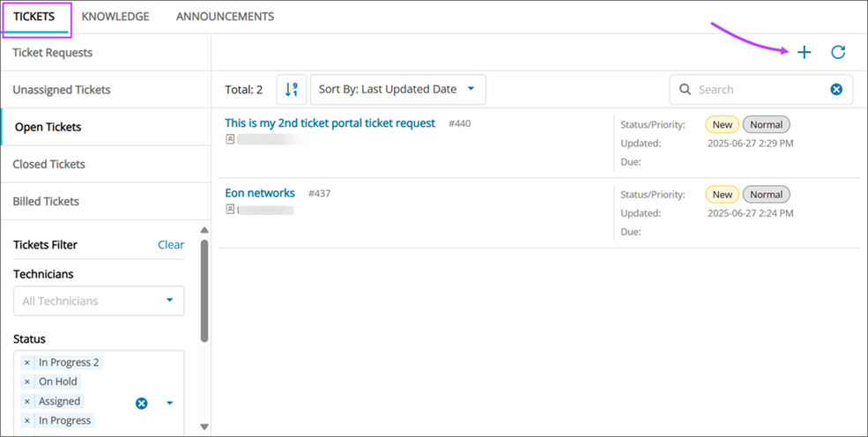The image size is (868, 437).
Task: Open ticket 'This is my 2nd ticket portal ticket request'
Action: [330, 123]
